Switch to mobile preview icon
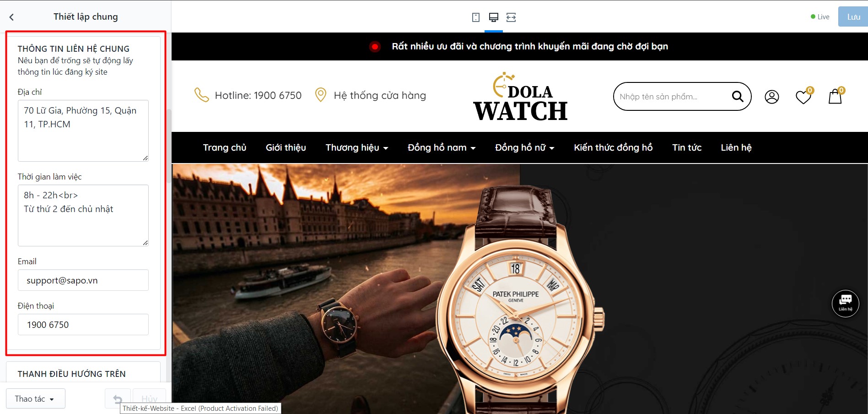This screenshot has width=868, height=414. point(476,17)
